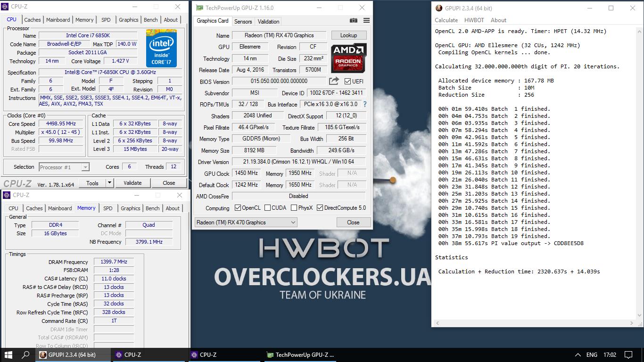Click the Calculation + Reduction time line
Image resolution: width=644 pixels, height=362 pixels.
pyautogui.click(x=519, y=271)
